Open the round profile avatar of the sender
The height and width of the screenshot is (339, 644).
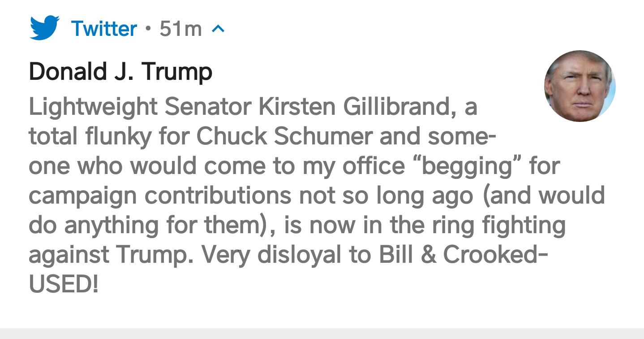(580, 86)
